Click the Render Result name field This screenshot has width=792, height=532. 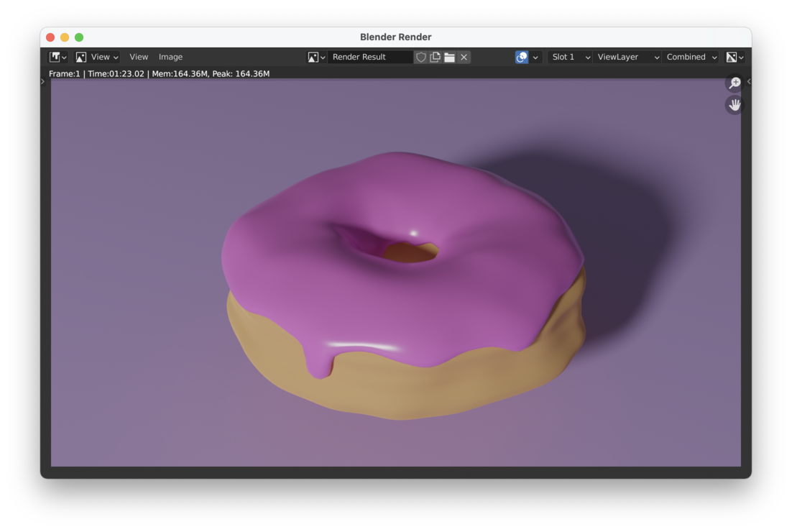368,57
